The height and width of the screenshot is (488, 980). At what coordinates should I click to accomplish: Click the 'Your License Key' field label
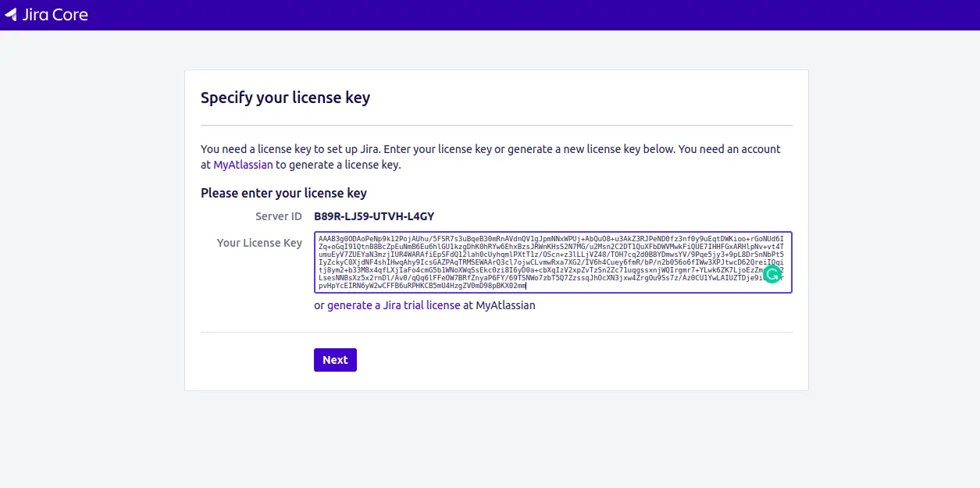(x=259, y=243)
